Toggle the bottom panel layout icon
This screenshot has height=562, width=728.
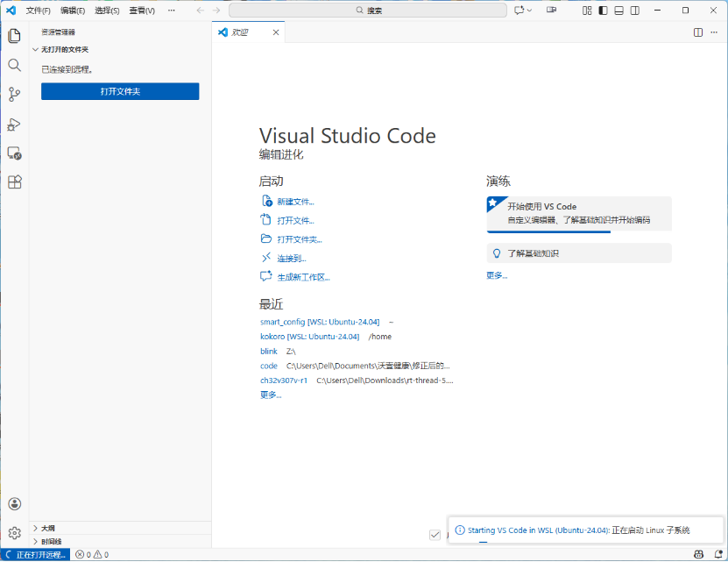(x=618, y=11)
